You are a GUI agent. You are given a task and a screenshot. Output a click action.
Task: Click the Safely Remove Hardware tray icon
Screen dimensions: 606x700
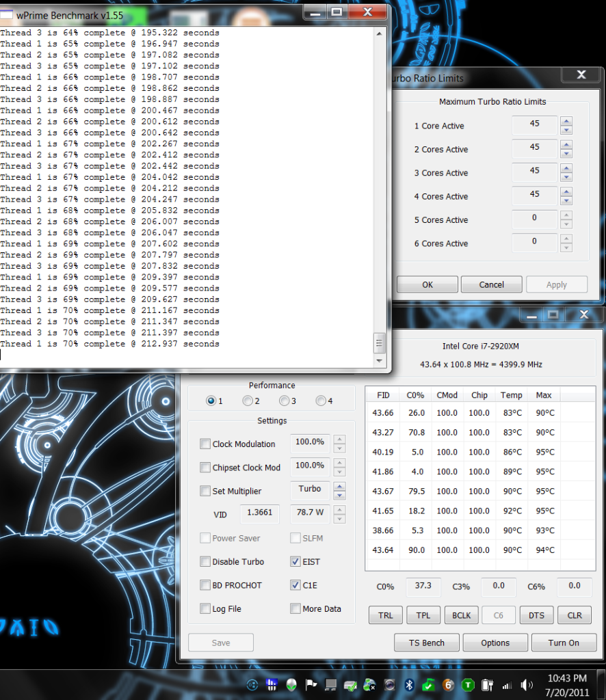pos(350,685)
